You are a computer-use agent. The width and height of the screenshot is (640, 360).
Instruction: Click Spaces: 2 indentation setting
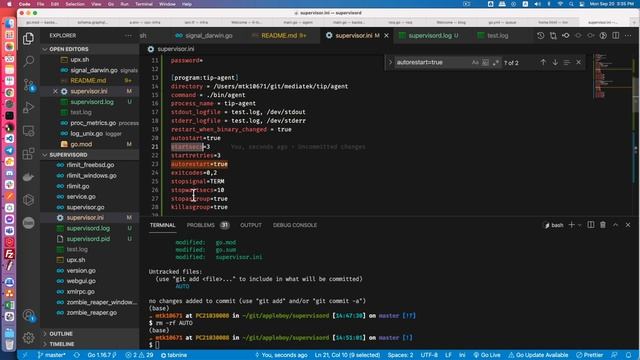pos(400,355)
